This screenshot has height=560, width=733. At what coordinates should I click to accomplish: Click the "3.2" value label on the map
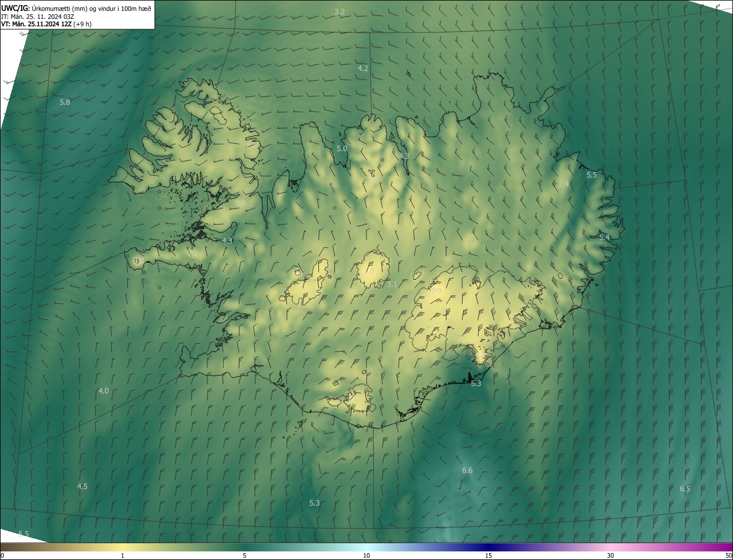point(340,12)
